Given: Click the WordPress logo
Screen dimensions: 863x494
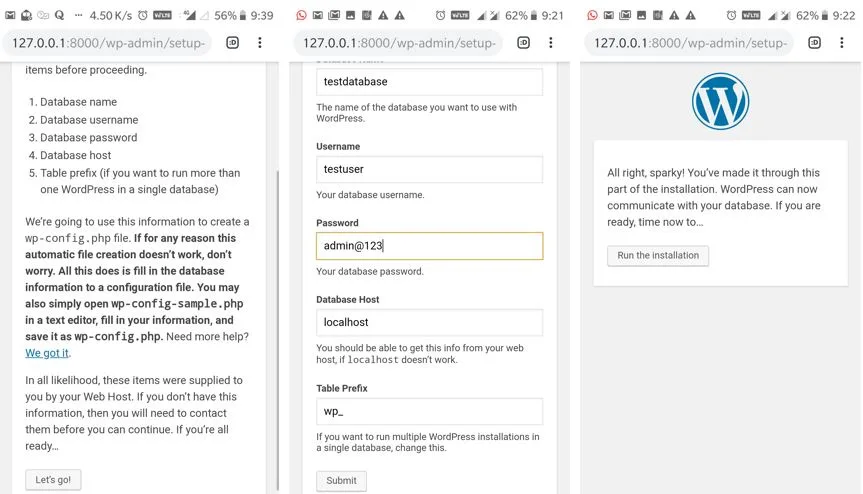Looking at the screenshot, I should 720,102.
